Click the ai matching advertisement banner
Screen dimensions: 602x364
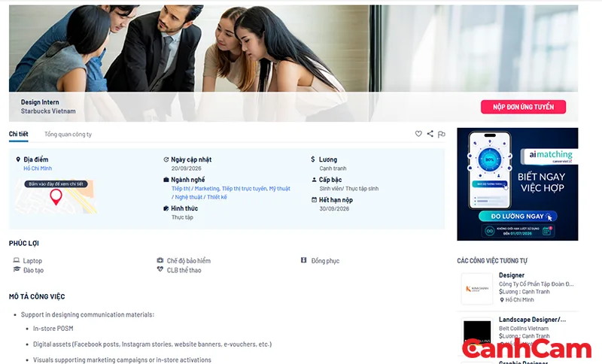click(x=517, y=184)
